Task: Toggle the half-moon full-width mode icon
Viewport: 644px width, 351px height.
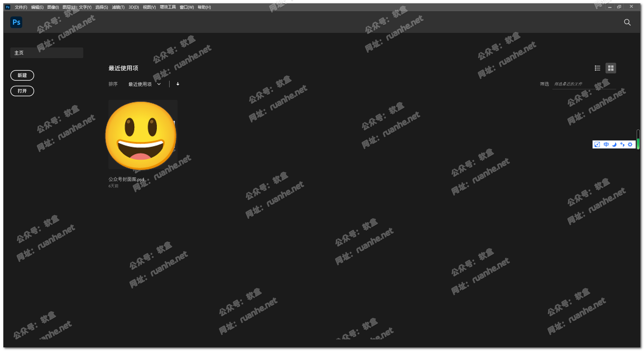Action: [x=614, y=144]
